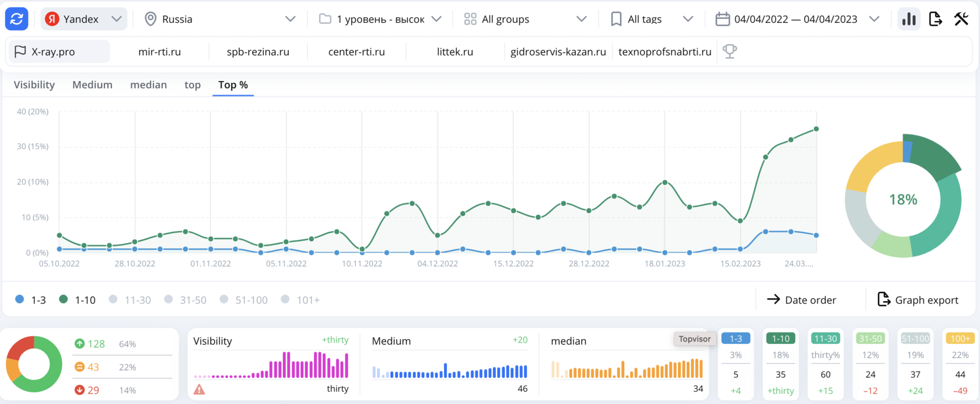Open the median tab

coord(148,85)
